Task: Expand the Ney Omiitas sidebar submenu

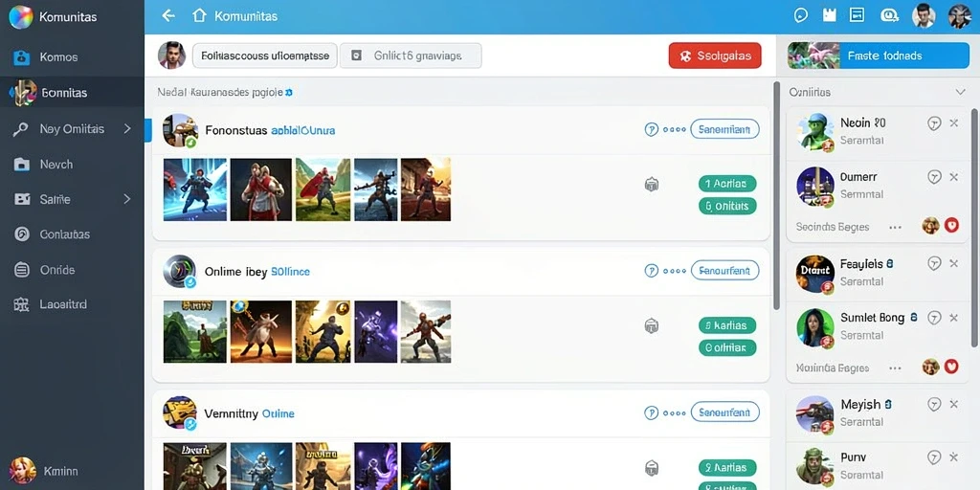Action: [127, 129]
